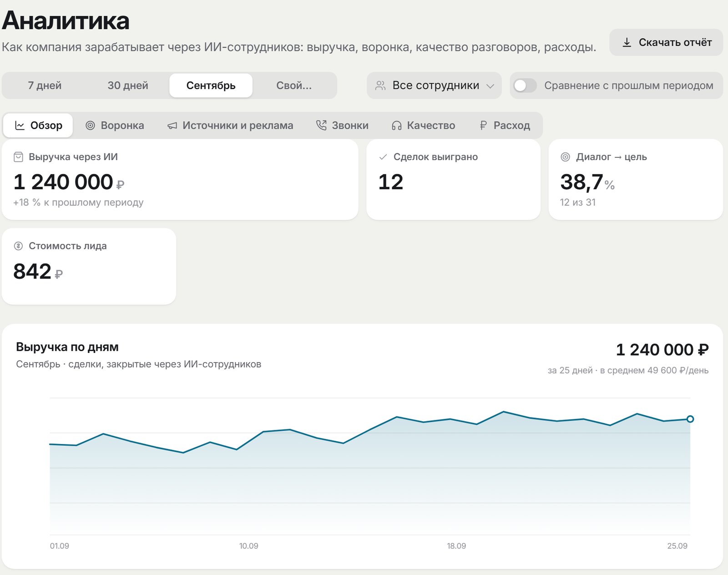Click the last data point on revenue chart
This screenshot has height=575, width=728.
pos(690,419)
